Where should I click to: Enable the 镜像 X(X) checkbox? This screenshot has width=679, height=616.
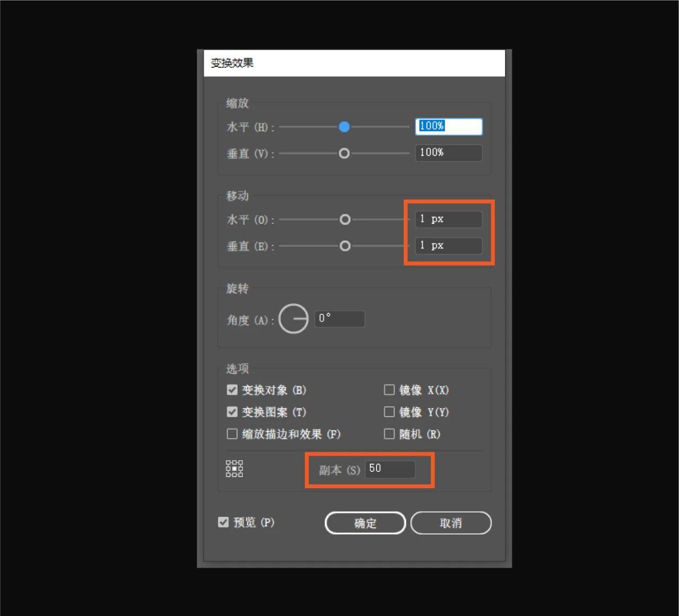click(x=389, y=390)
